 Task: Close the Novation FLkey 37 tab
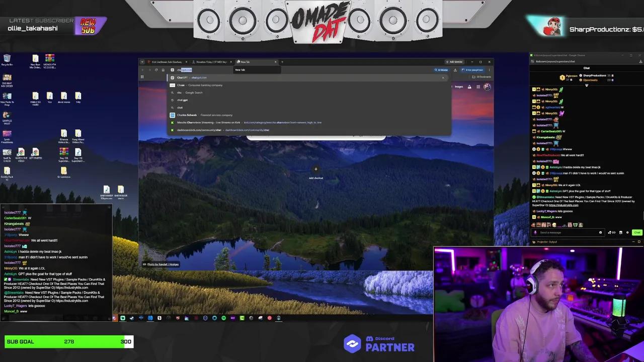231,62
